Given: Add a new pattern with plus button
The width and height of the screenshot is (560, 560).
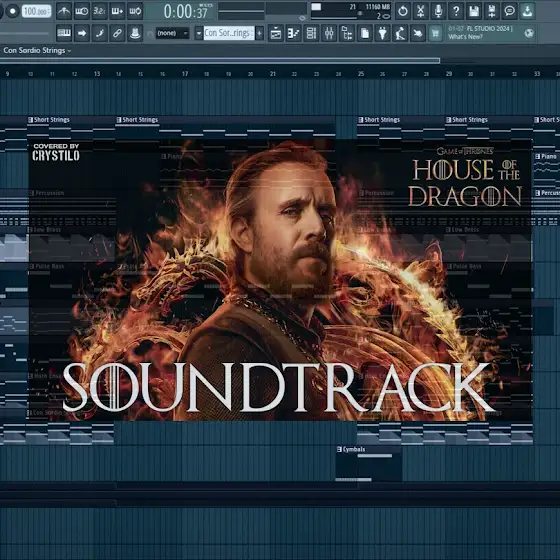Looking at the screenshot, I should (259, 33).
